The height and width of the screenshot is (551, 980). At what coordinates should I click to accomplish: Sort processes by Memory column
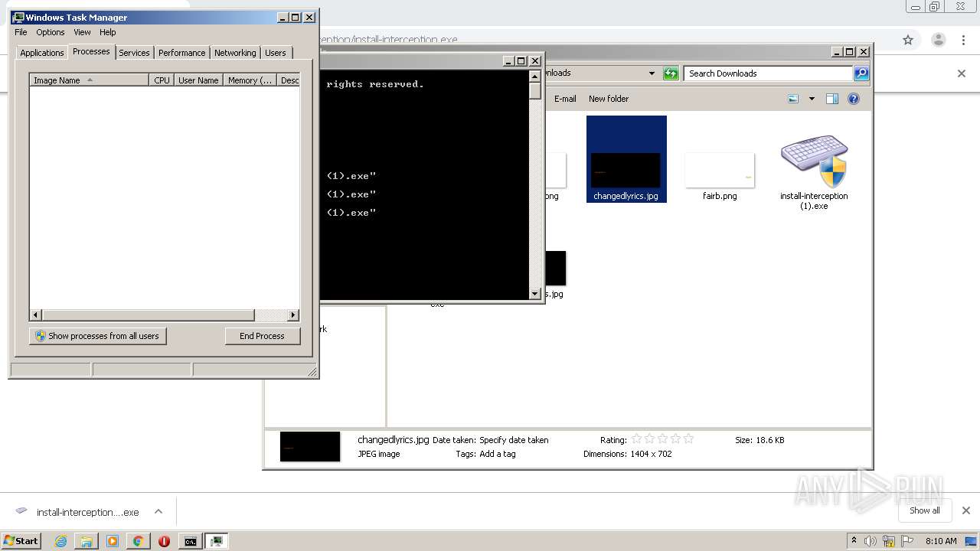[x=250, y=80]
